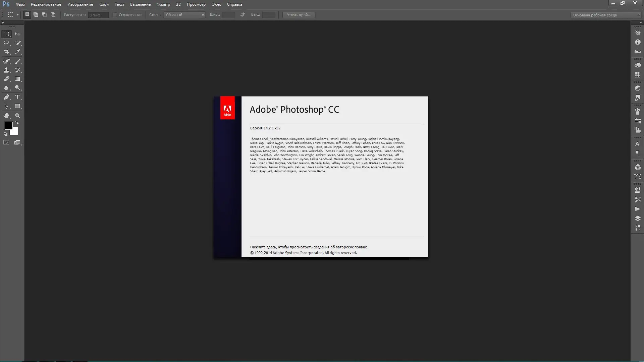This screenshot has width=644, height=362.
Task: Toggle the Сглаживание checkbox
Action: click(x=115, y=15)
